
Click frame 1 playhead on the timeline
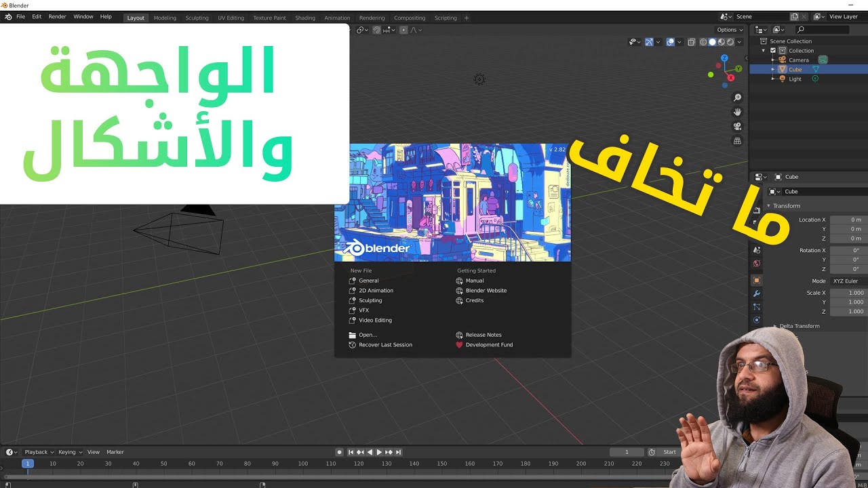tap(28, 464)
